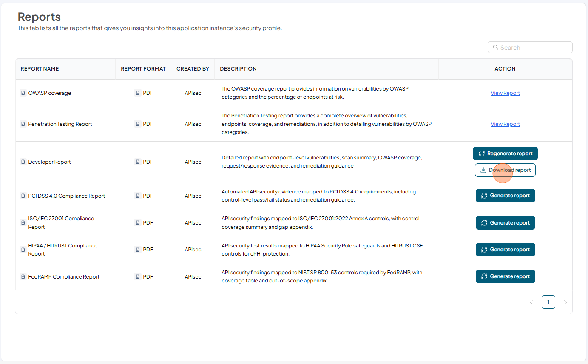Click the PDF file icon in the ISO/IEC 27001 row

point(137,222)
